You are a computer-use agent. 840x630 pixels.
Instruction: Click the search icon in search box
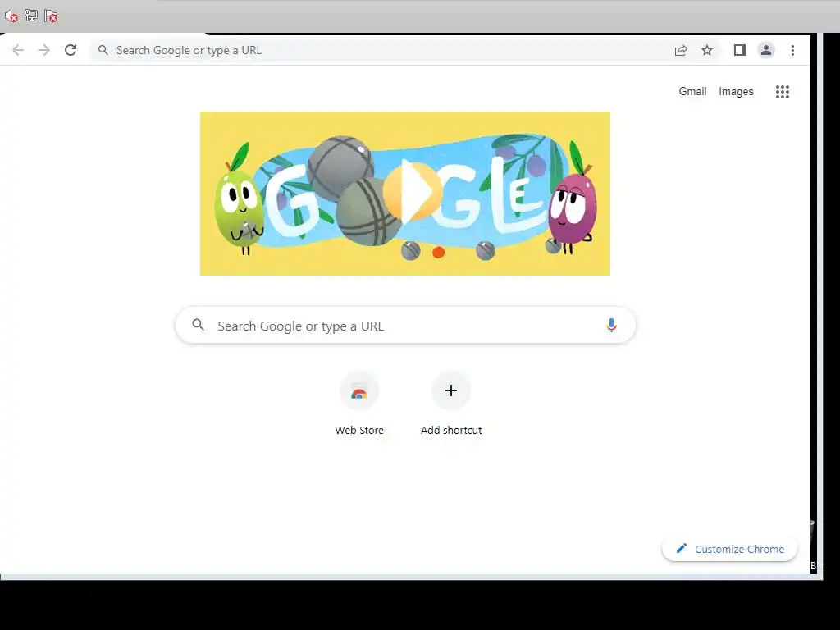pyautogui.click(x=199, y=325)
